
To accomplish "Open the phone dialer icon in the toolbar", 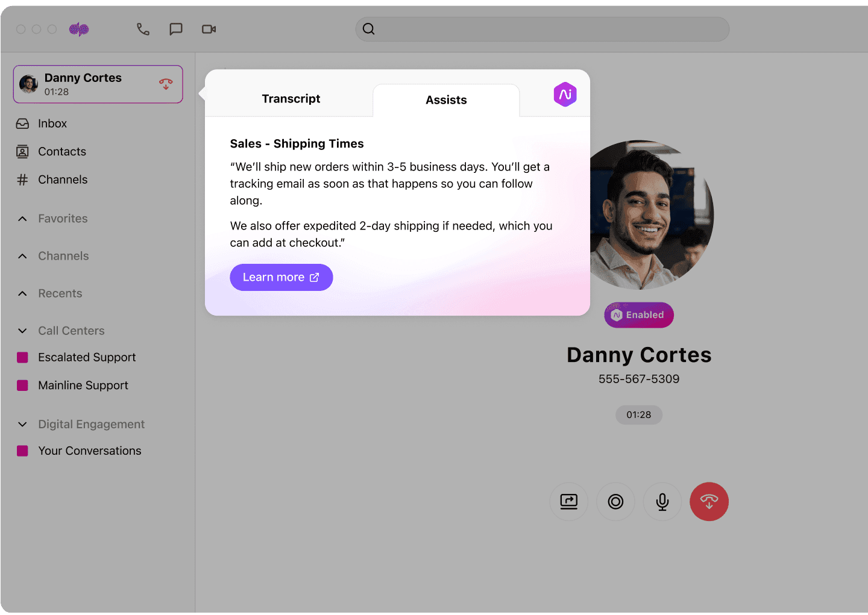I will click(x=143, y=28).
